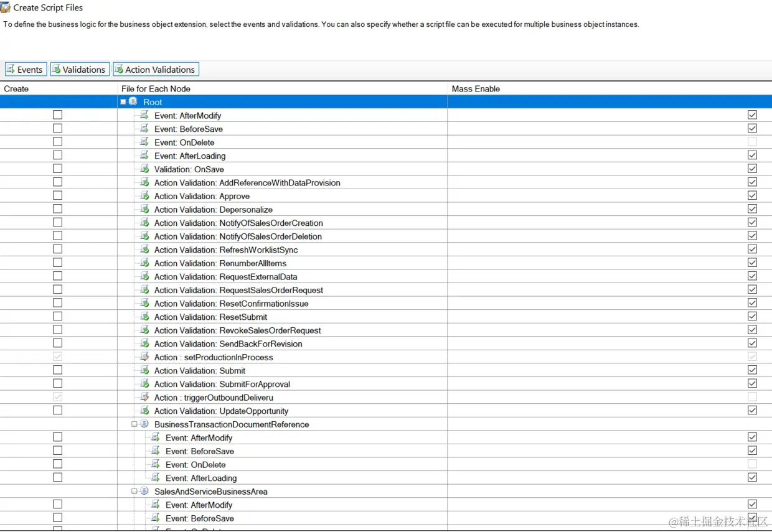Screen dimensions: 772x532
Task: Uncheck Mass Enable for Action Validation: SendBackForRevision
Action: click(x=752, y=343)
